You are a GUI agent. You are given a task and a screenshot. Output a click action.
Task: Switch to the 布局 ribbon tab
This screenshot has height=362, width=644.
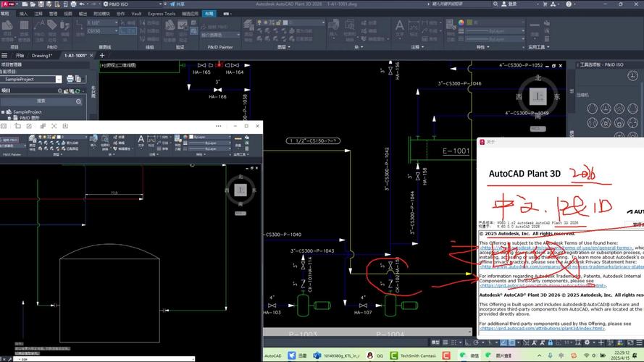pyautogui.click(x=209, y=14)
